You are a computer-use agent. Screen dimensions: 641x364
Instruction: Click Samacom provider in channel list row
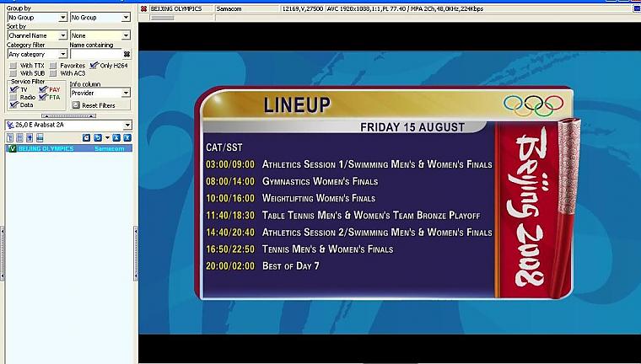point(109,148)
